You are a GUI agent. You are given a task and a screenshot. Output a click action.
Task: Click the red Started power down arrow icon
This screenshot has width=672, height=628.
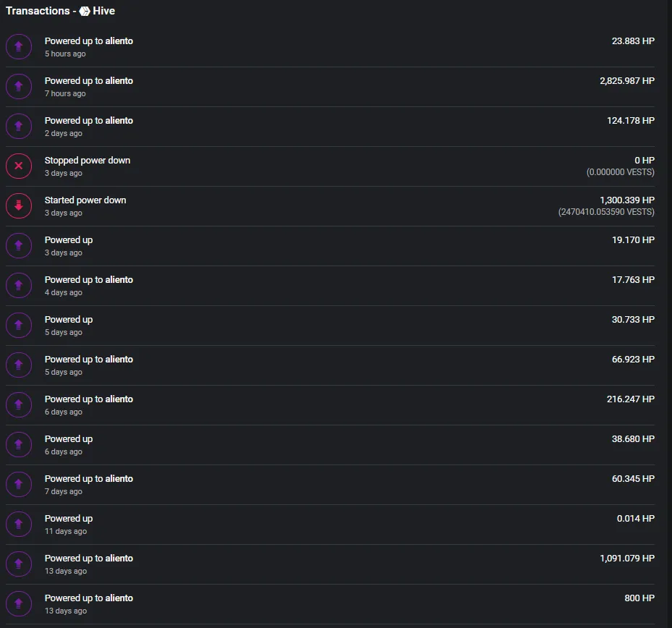click(18, 205)
